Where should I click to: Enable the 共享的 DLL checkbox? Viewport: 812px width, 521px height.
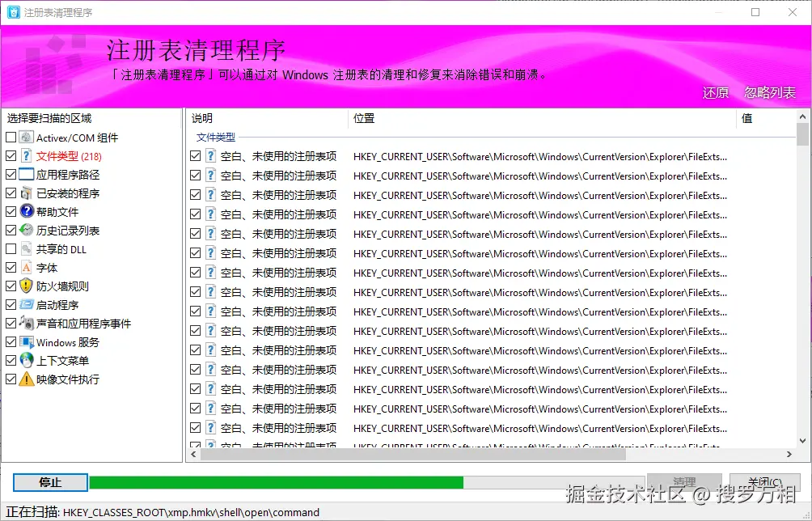click(11, 249)
